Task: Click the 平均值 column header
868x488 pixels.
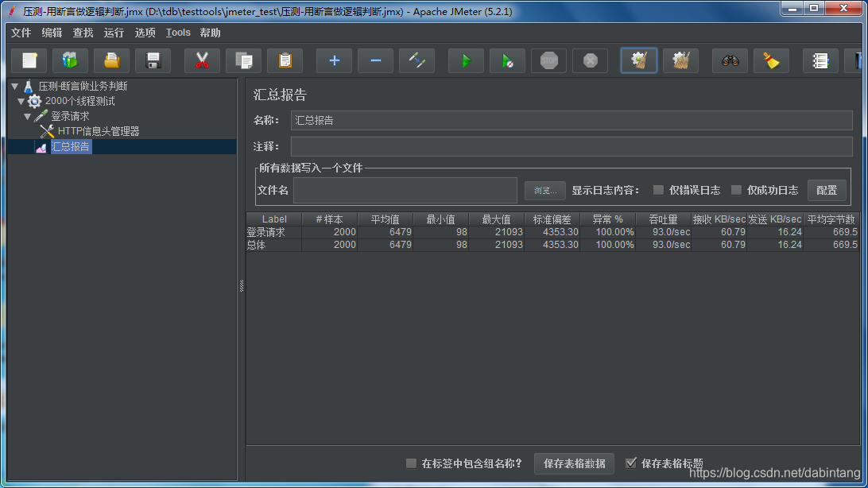Action: (386, 219)
